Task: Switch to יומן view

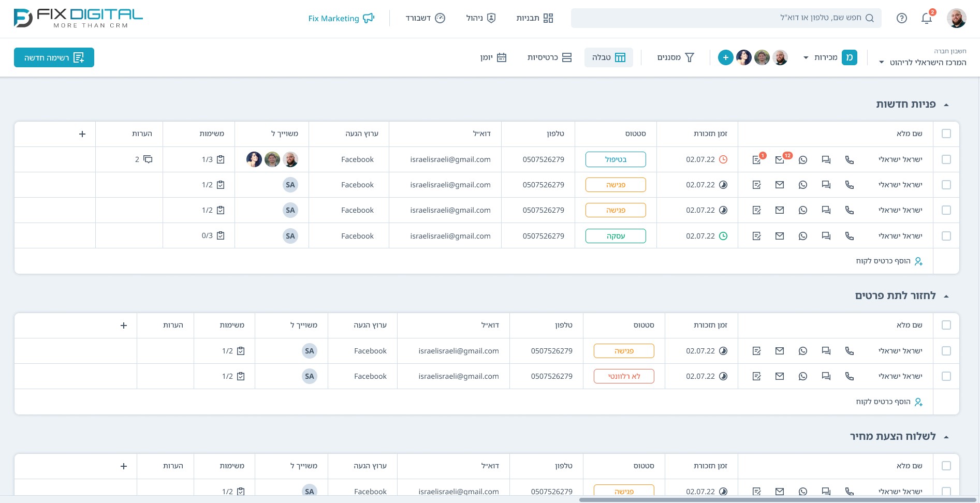Action: [493, 57]
